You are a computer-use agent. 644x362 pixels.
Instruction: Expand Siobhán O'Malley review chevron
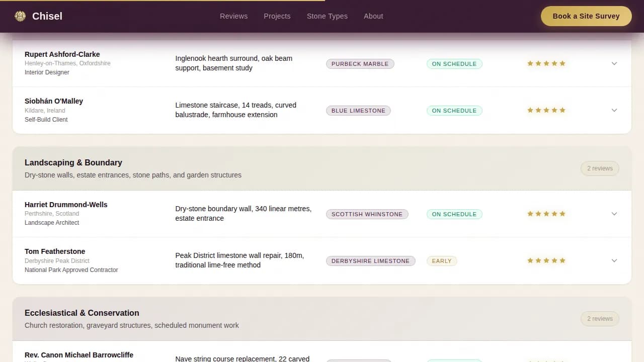coord(614,110)
